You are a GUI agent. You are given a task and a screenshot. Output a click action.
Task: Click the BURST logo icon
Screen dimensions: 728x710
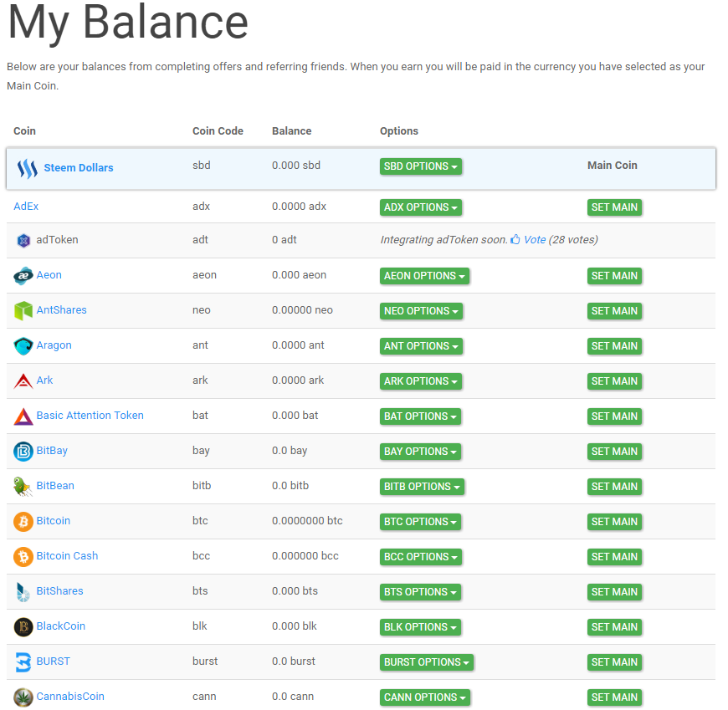point(23,662)
